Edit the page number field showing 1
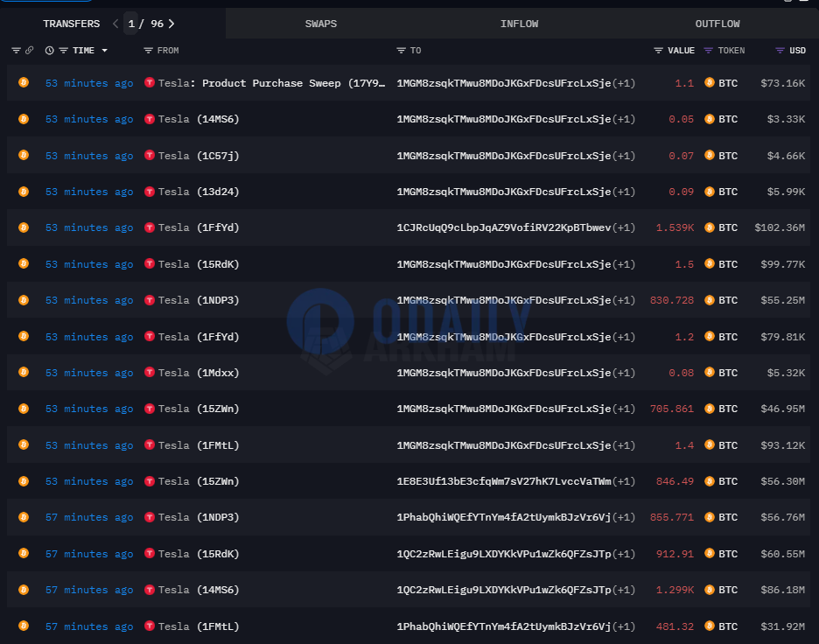The height and width of the screenshot is (644, 819). [x=131, y=24]
